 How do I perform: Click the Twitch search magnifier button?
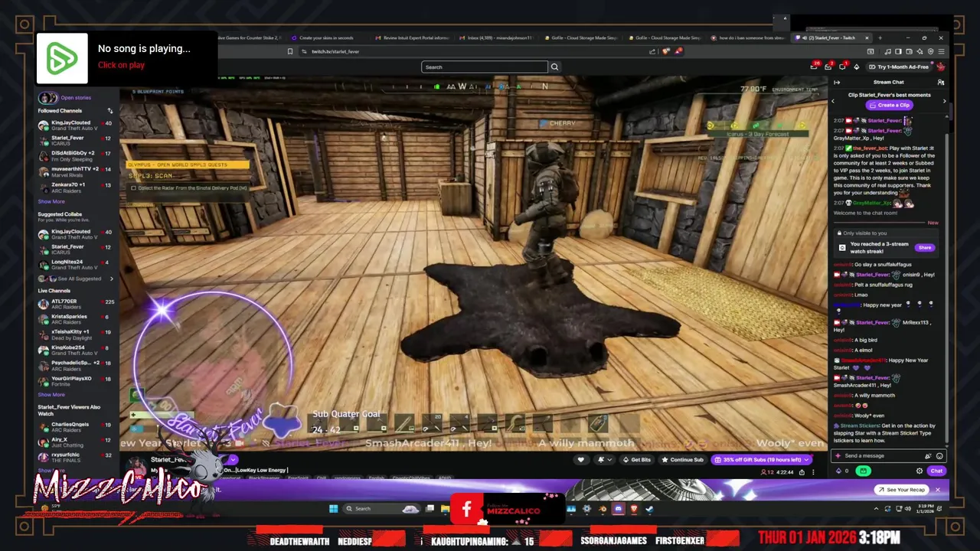(x=554, y=67)
